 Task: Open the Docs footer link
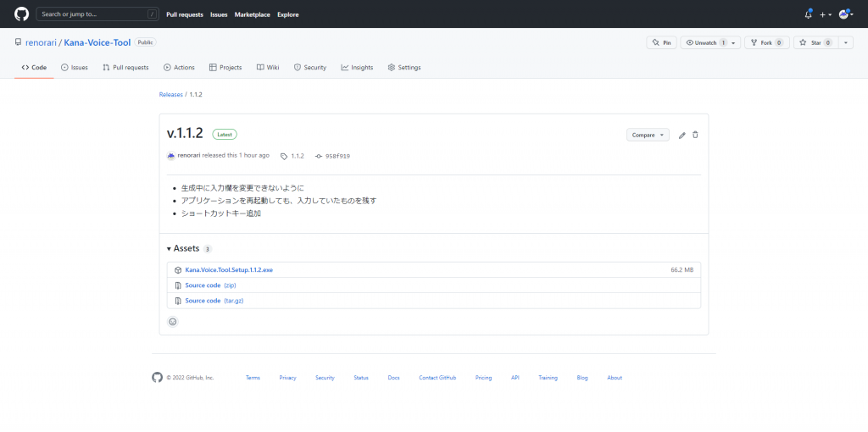(x=393, y=378)
